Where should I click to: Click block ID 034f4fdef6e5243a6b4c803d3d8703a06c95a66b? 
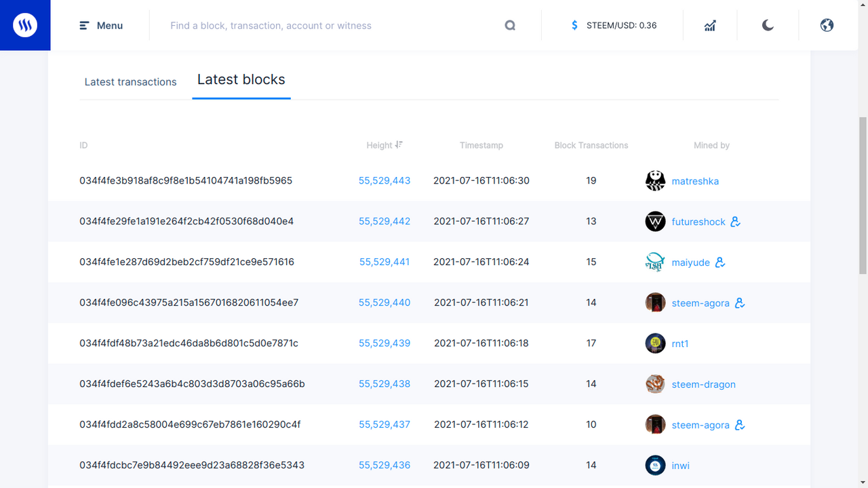point(192,384)
